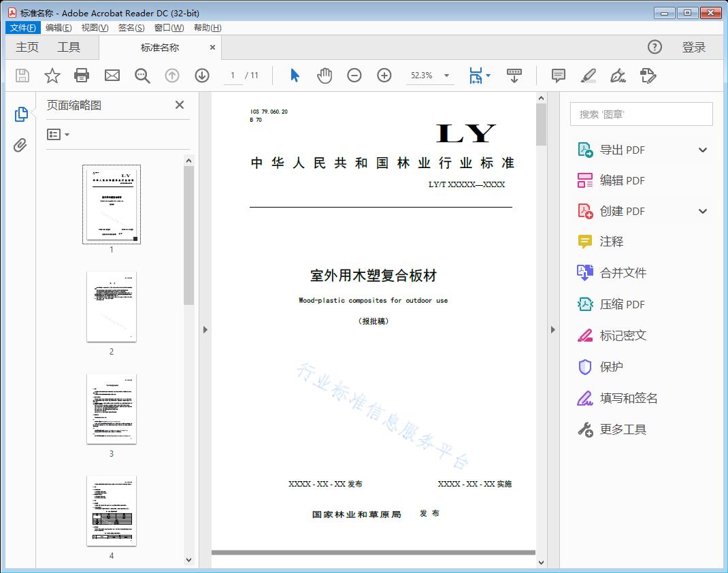Open thumbnail options dropdown menu
The width and height of the screenshot is (728, 573).
pyautogui.click(x=59, y=135)
